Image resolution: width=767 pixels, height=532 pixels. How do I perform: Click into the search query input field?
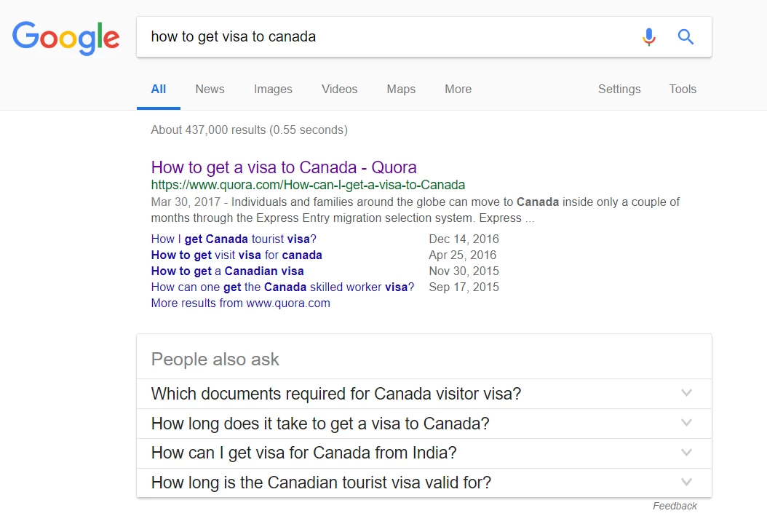[x=386, y=36]
